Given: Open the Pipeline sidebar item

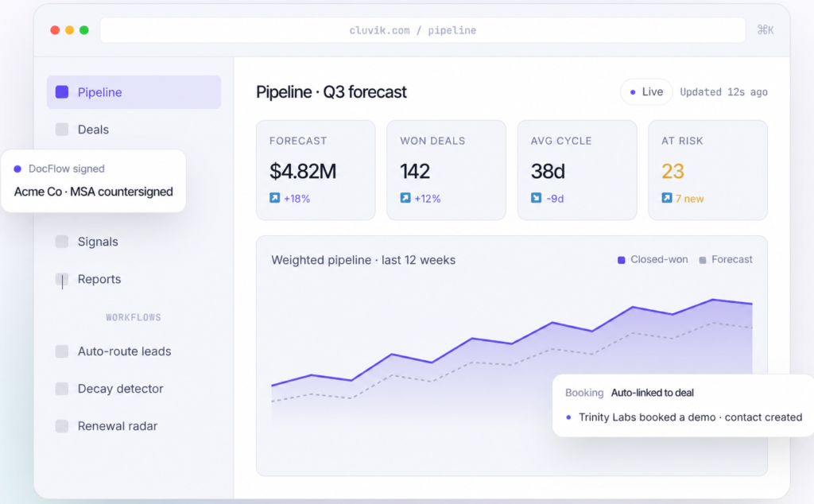Looking at the screenshot, I should (x=134, y=92).
